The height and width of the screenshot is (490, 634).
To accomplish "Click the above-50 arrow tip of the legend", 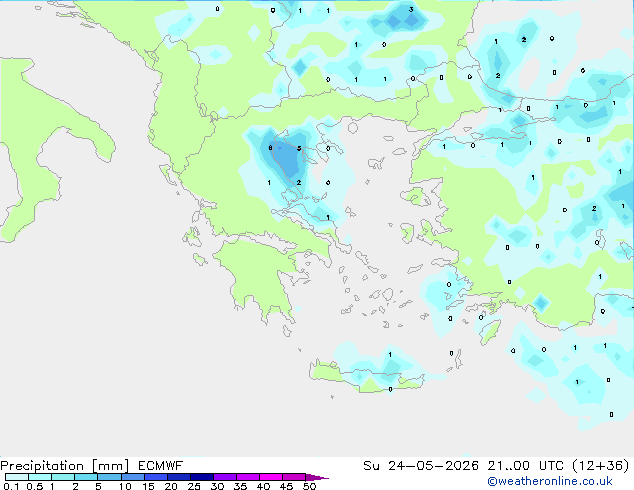I will pos(317,478).
